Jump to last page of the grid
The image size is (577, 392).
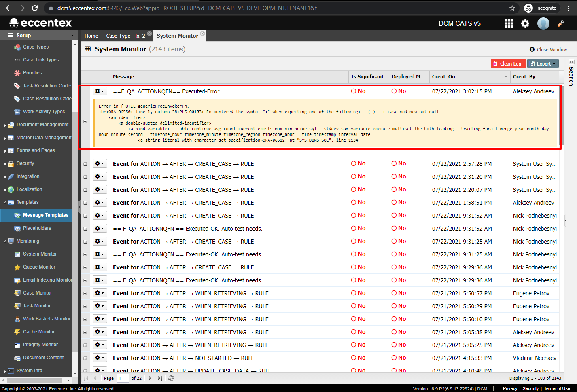coord(160,378)
